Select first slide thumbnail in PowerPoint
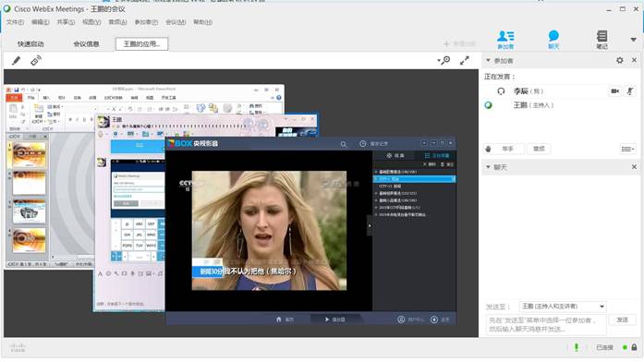 point(30,155)
